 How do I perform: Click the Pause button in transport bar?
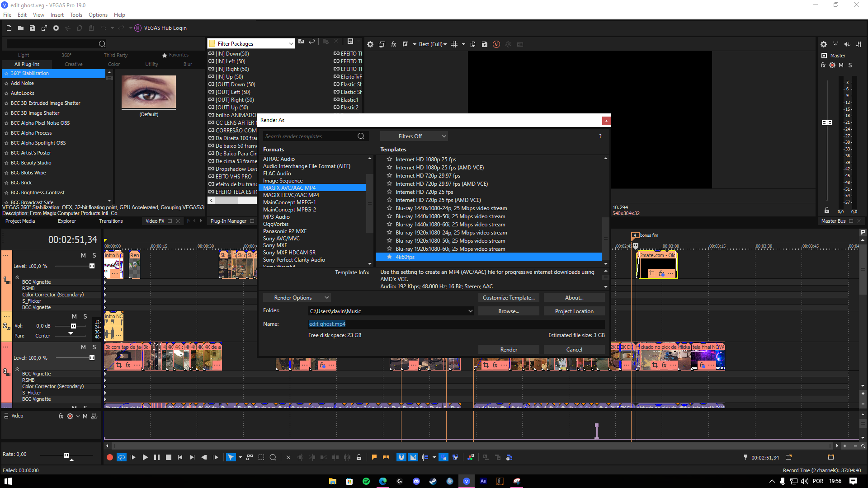click(157, 457)
